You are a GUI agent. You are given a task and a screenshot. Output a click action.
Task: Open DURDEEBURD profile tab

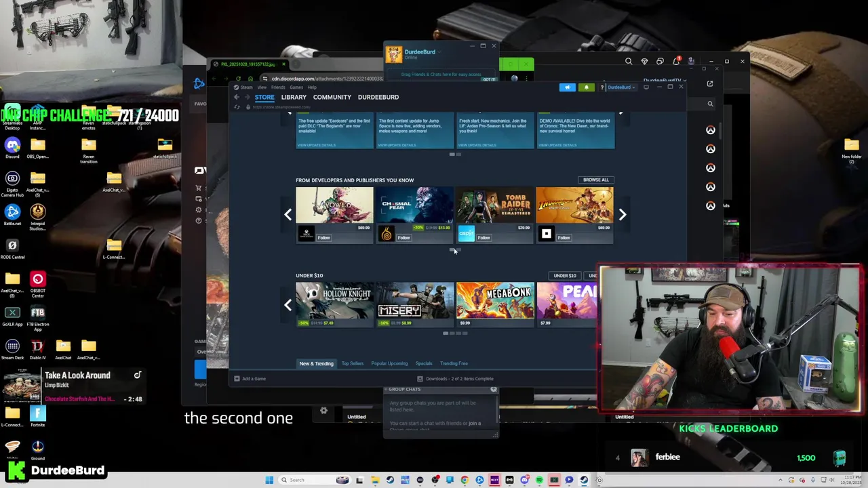pos(378,97)
